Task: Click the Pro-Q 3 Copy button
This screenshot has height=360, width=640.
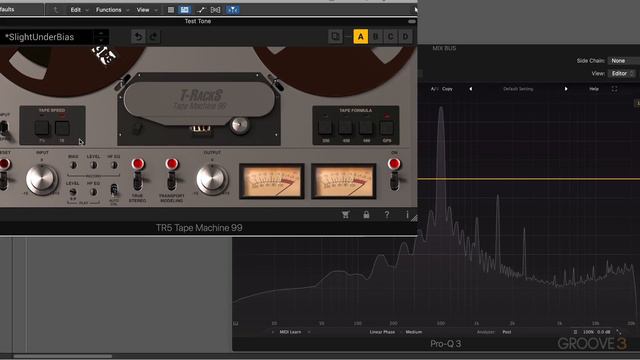Action: [x=447, y=89]
